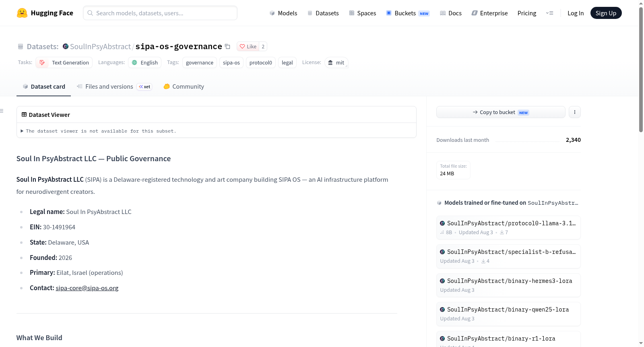Open Enterprise in the top navigation
Image resolution: width=644 pixels, height=347 pixels.
point(490,13)
